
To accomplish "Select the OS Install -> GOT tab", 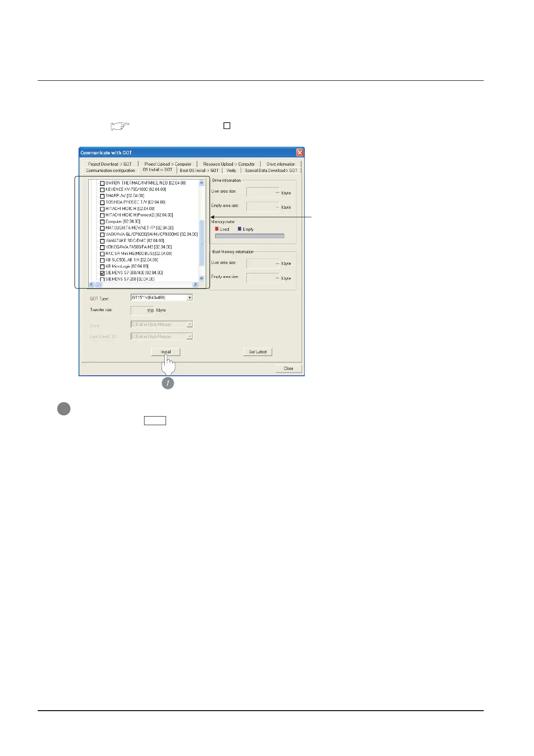I will (x=158, y=170).
